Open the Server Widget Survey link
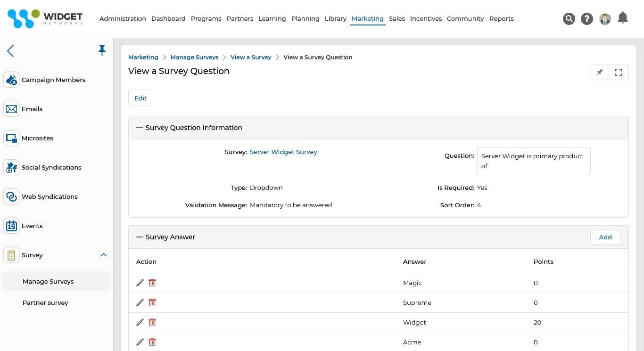Image resolution: width=644 pixels, height=351 pixels. [x=283, y=152]
